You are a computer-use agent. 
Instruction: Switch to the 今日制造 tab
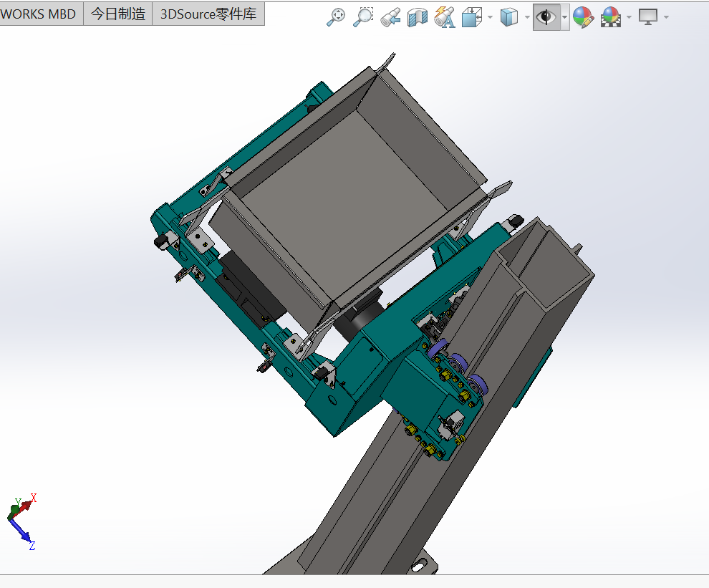pyautogui.click(x=118, y=14)
